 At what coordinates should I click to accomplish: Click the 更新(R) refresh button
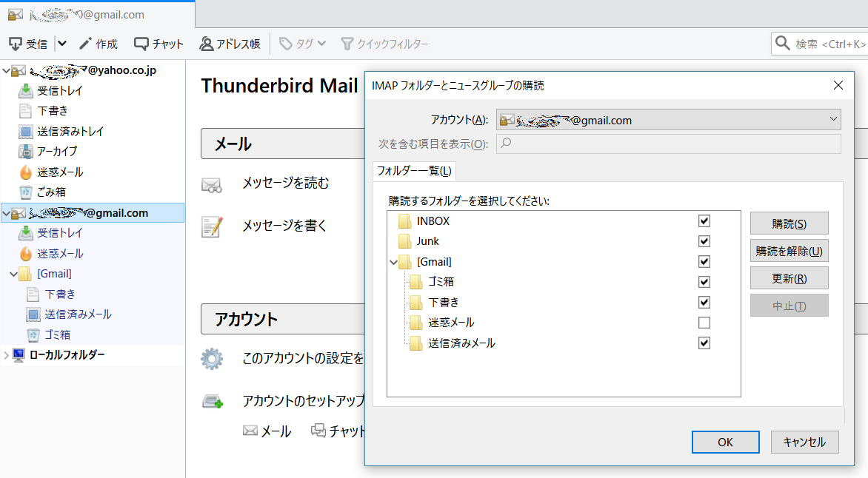(x=789, y=278)
